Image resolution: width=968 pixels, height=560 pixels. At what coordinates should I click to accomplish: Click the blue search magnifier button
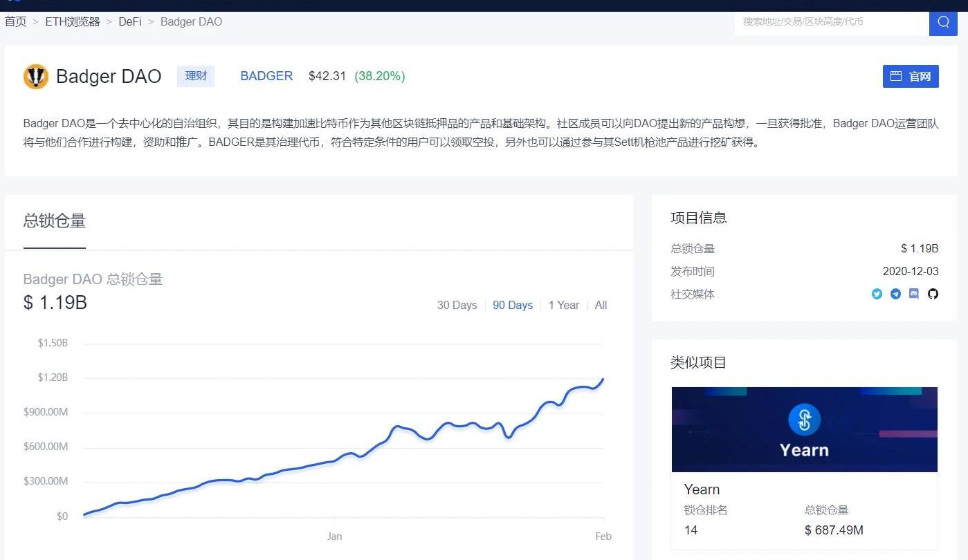[943, 22]
